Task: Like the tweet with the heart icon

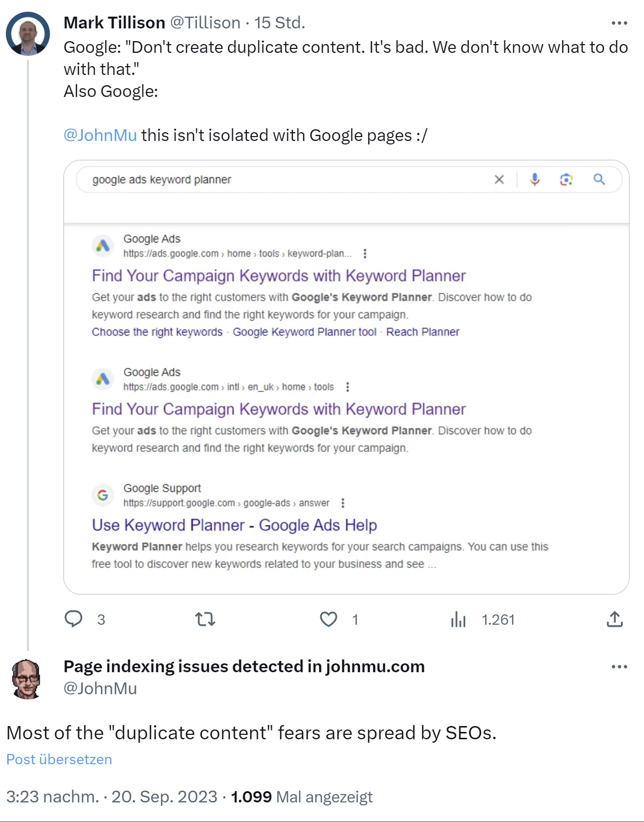Action: click(x=328, y=620)
